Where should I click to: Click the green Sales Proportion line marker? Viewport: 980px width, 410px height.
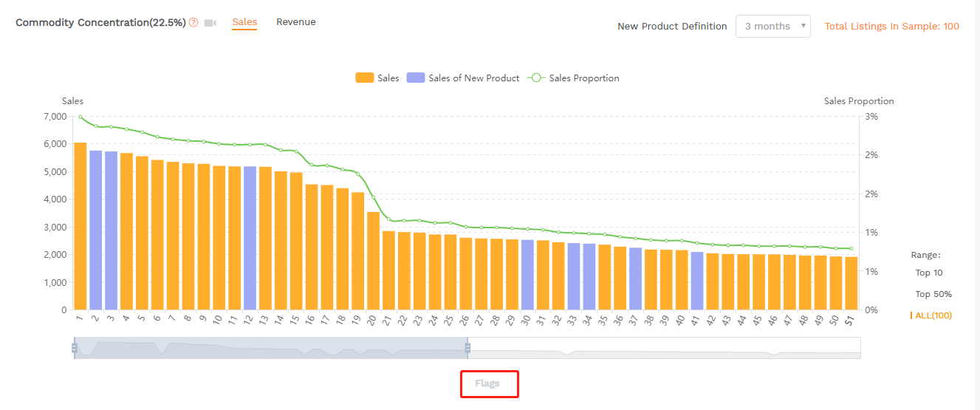coord(536,78)
